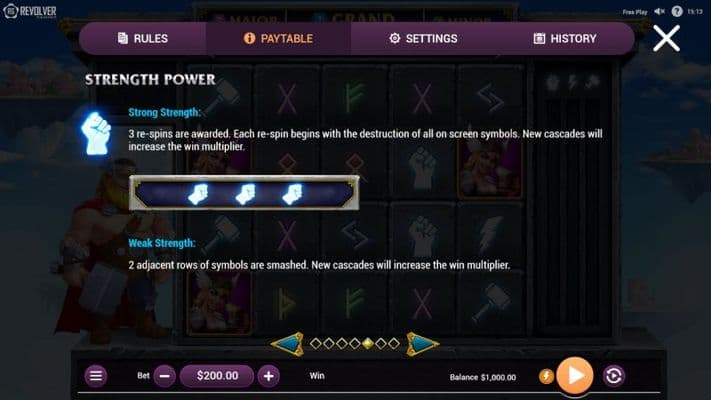Toggle the autoplay circular arrow icon
This screenshot has width=711, height=400.
[x=614, y=376]
